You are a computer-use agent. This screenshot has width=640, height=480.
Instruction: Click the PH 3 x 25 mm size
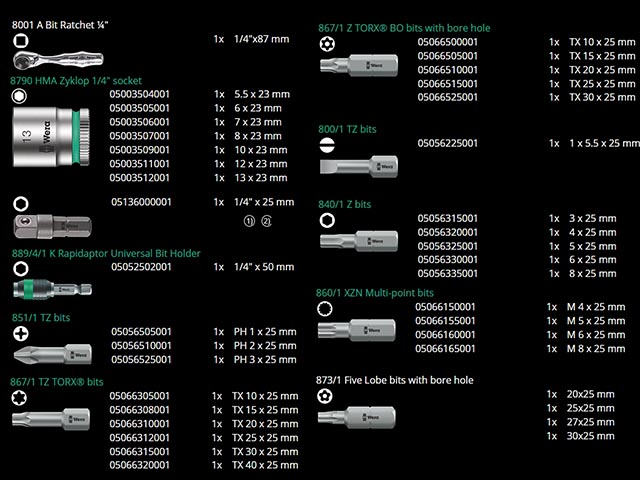pos(265,360)
